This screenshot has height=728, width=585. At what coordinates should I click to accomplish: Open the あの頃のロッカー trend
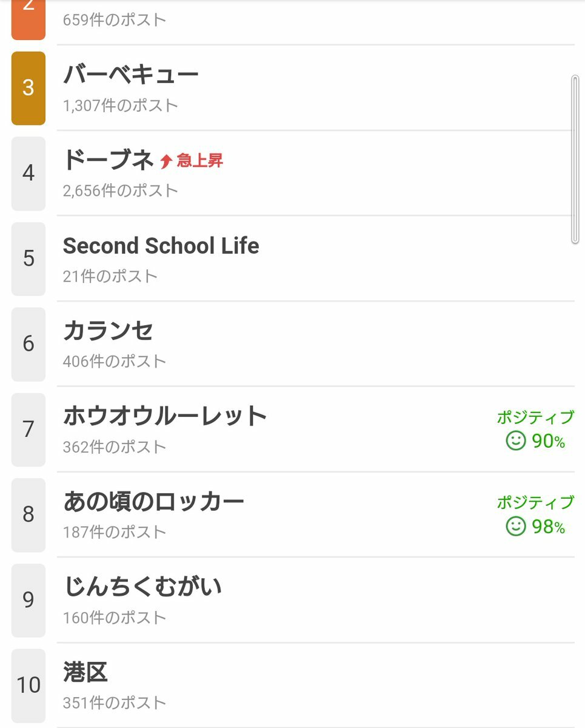[315, 514]
